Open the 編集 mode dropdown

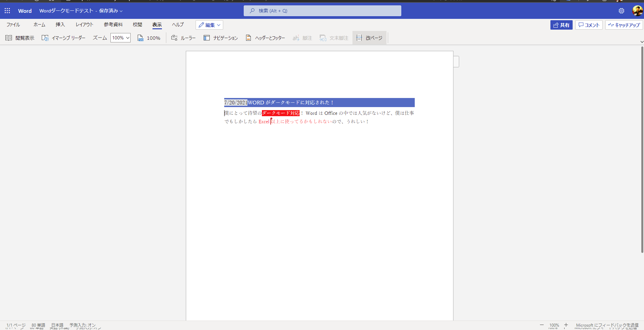tap(209, 25)
